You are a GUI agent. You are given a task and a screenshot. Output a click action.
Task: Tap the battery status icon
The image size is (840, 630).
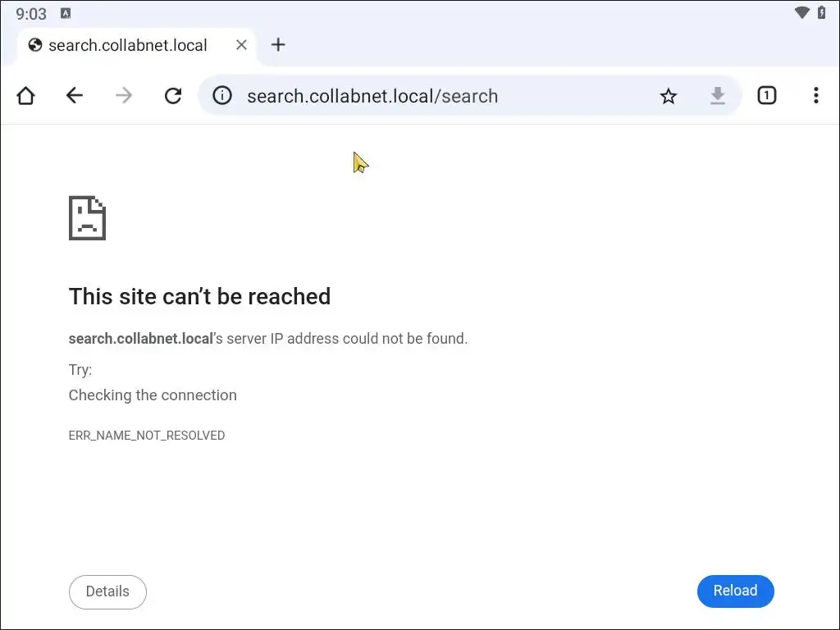[822, 12]
